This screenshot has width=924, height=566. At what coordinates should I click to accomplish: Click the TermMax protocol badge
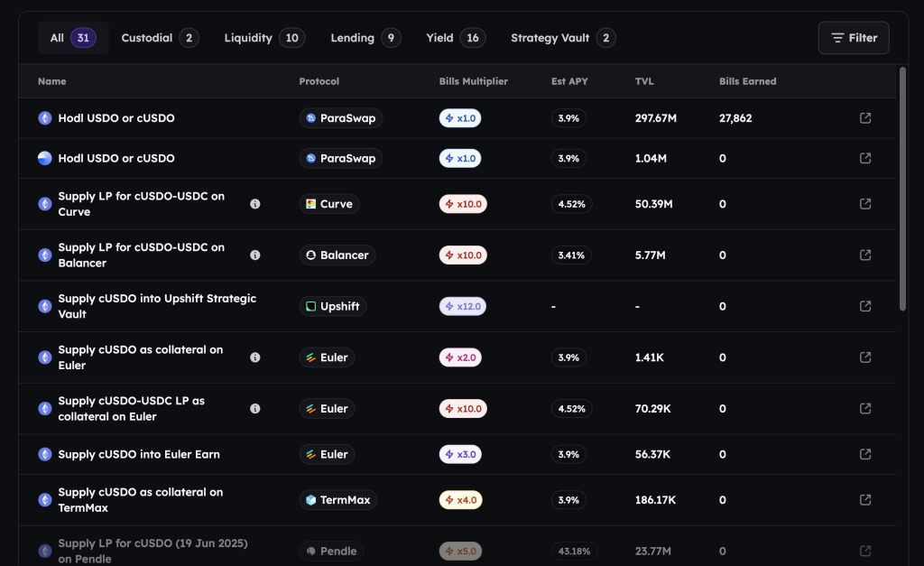(337, 500)
